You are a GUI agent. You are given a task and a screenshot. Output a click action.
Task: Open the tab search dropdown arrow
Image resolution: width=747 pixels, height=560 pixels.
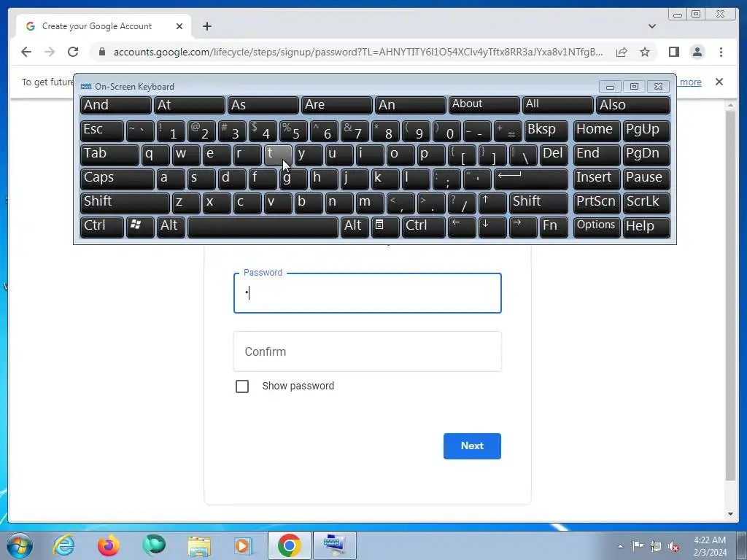coord(651,26)
